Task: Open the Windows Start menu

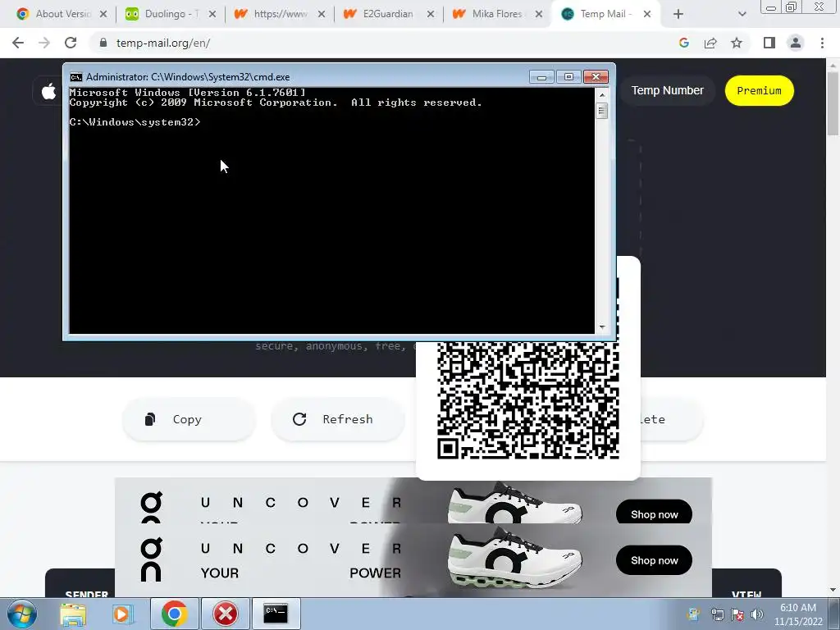Action: [22, 614]
